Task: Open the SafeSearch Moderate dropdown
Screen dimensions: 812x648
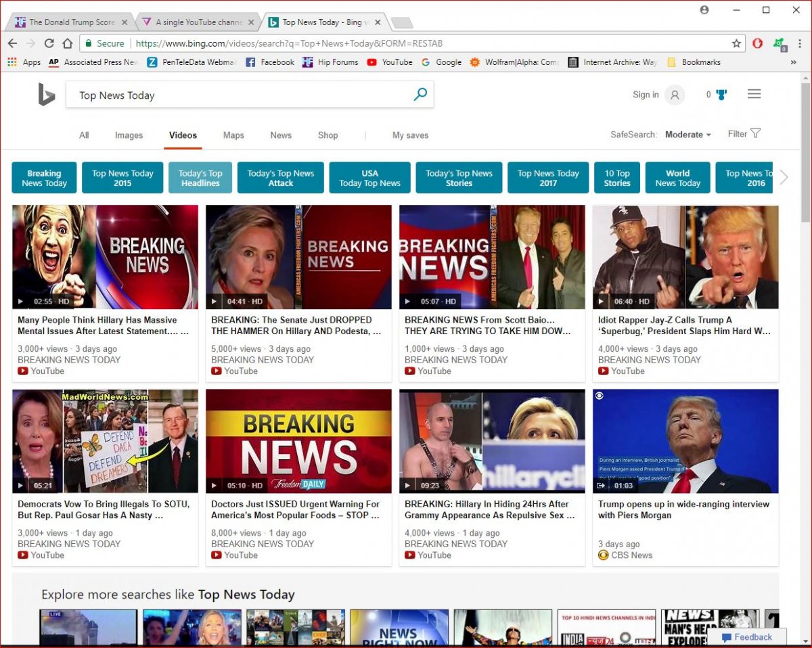Action: tap(688, 135)
